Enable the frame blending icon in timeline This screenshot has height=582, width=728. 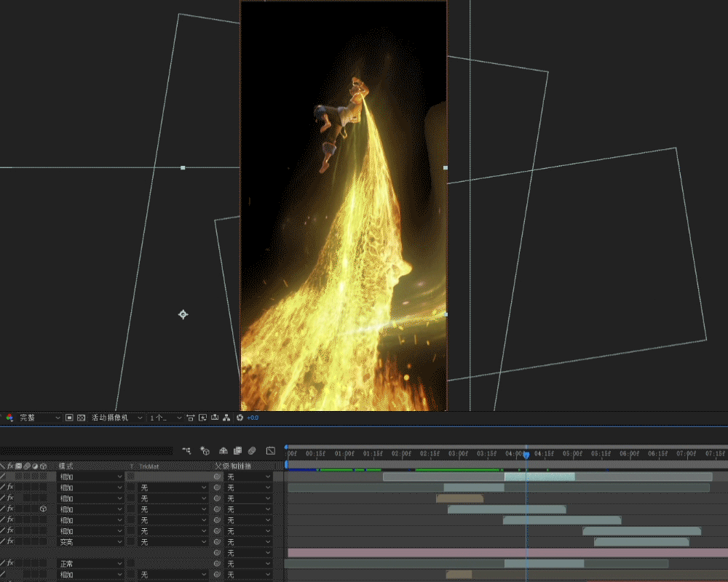[238, 450]
